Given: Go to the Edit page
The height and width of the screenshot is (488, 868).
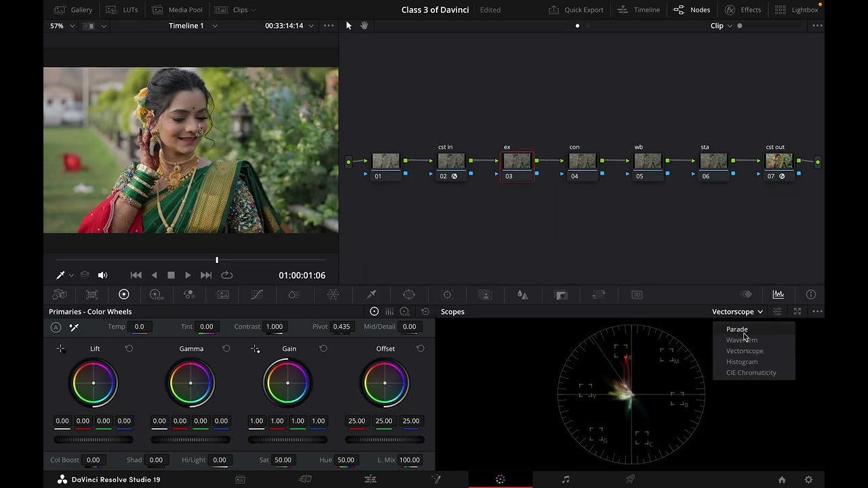Looking at the screenshot, I should pos(370,479).
